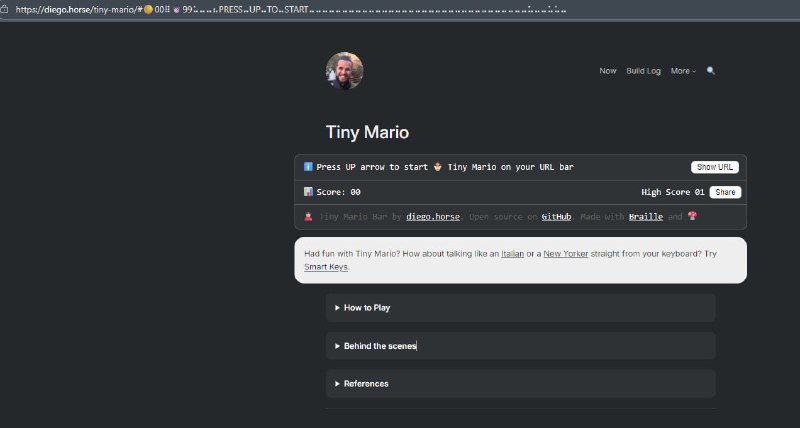Open the Now page
The width and height of the screenshot is (800, 428).
pos(608,71)
